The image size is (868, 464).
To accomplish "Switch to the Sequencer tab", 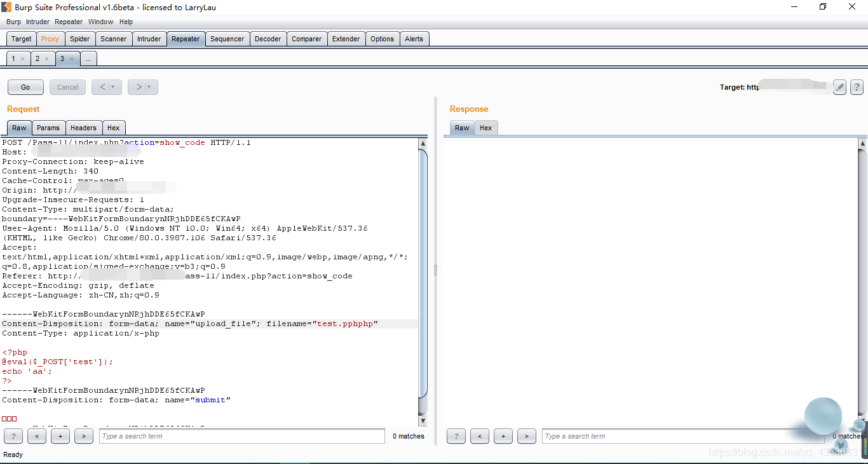I will [227, 39].
